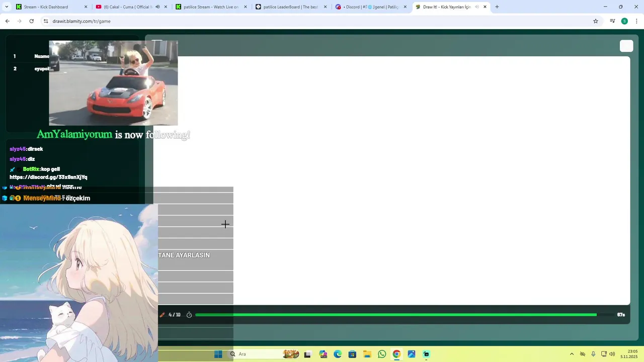Close the Draw It! tab
The width and height of the screenshot is (644, 362).
(485, 7)
